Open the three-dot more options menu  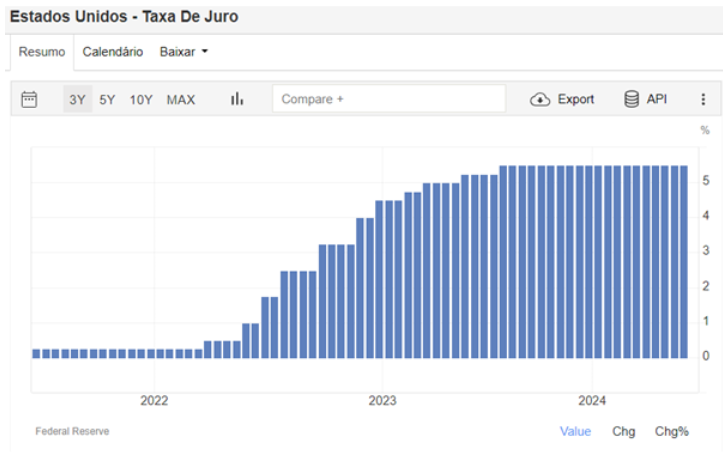click(x=703, y=99)
